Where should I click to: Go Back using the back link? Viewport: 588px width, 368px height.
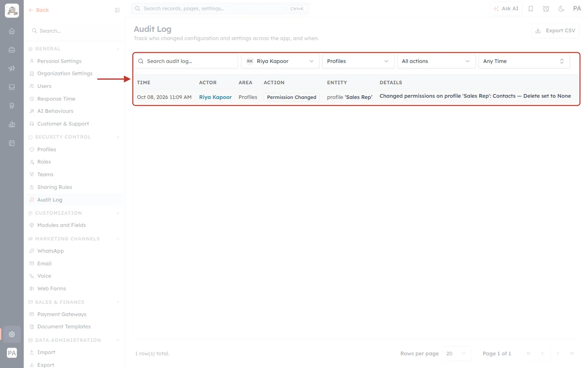click(39, 10)
